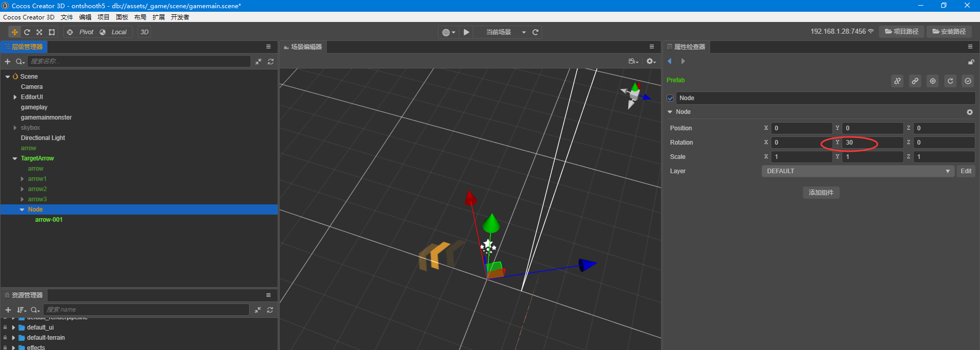Collapse all nodes in hierarchy panel
Screen dimensions: 980x350
click(x=258, y=61)
